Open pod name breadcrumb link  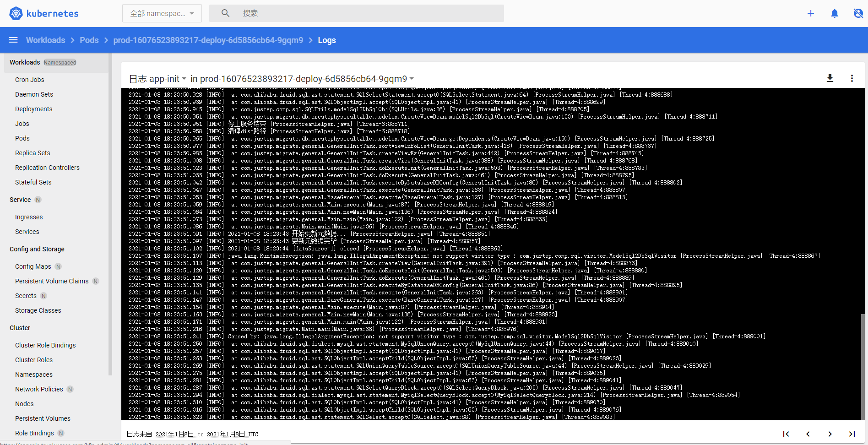pyautogui.click(x=208, y=40)
